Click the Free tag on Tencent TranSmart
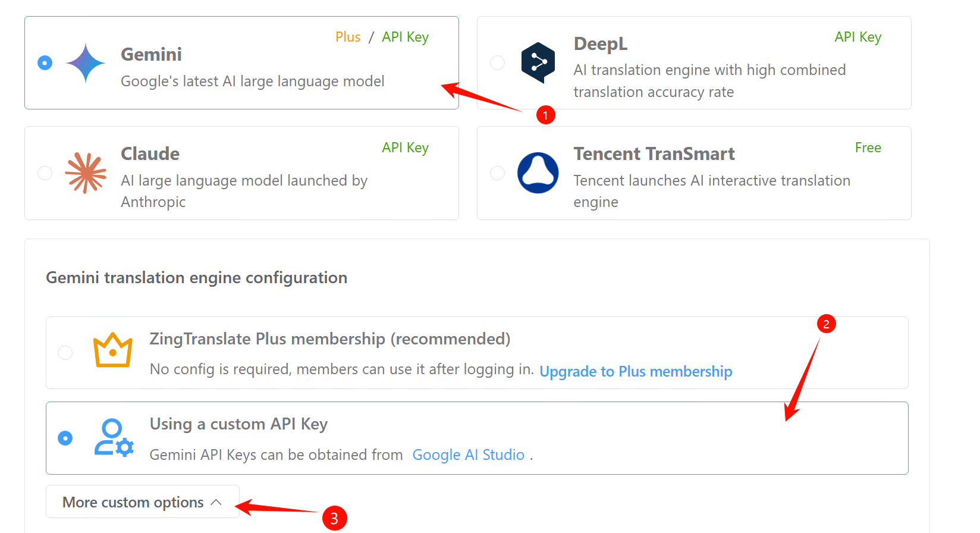Viewport: 980px width, 533px height. point(868,148)
